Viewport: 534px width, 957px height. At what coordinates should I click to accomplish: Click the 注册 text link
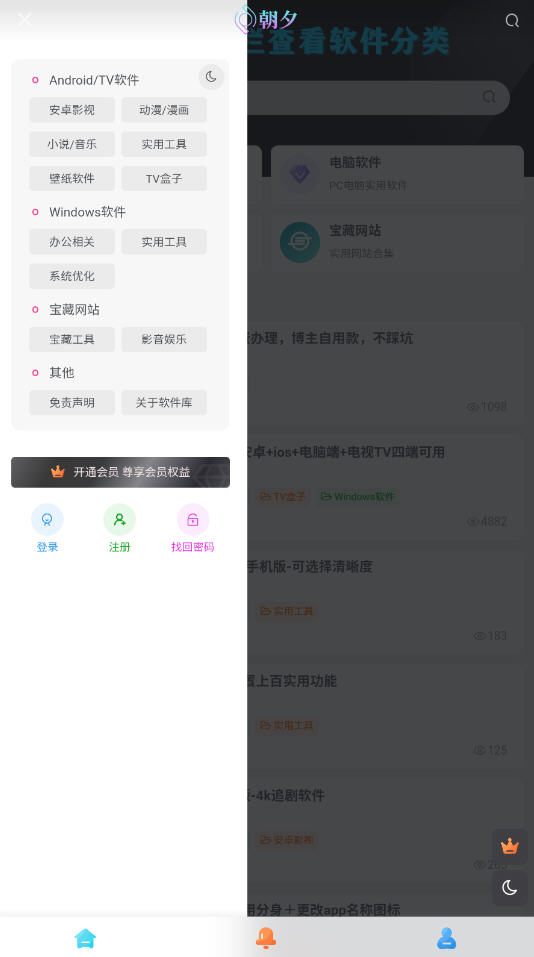(x=120, y=547)
